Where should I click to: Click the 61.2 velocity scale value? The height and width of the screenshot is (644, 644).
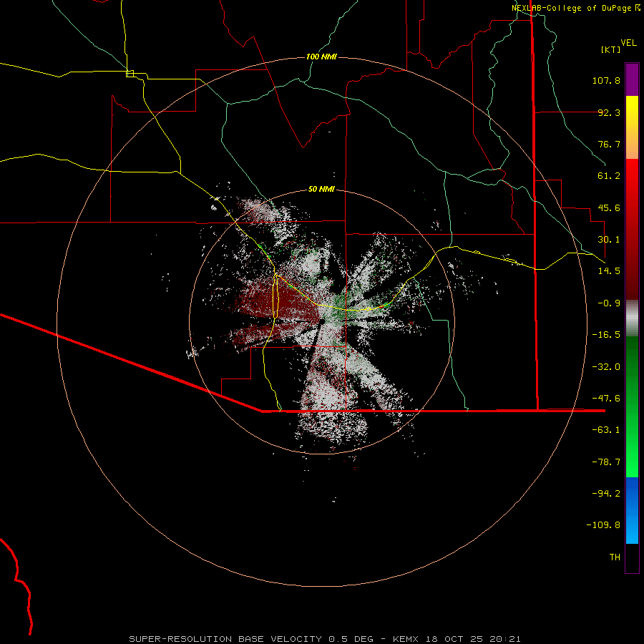(x=609, y=176)
